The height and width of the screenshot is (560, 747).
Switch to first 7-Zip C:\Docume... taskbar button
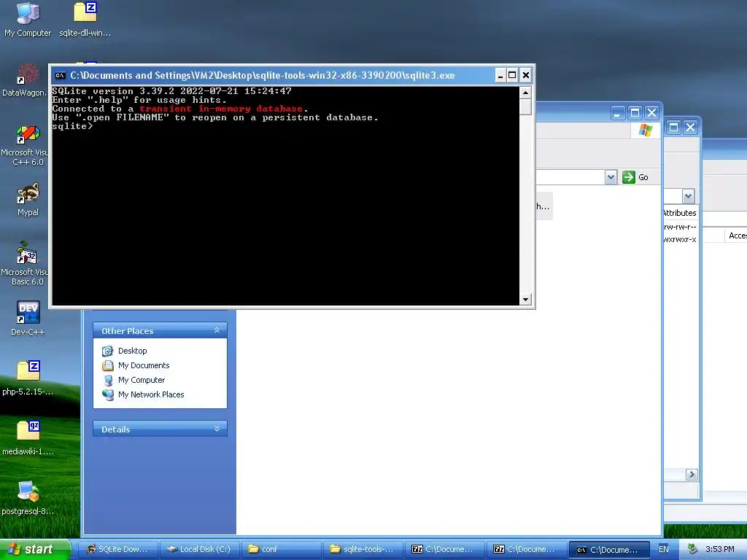coord(444,549)
